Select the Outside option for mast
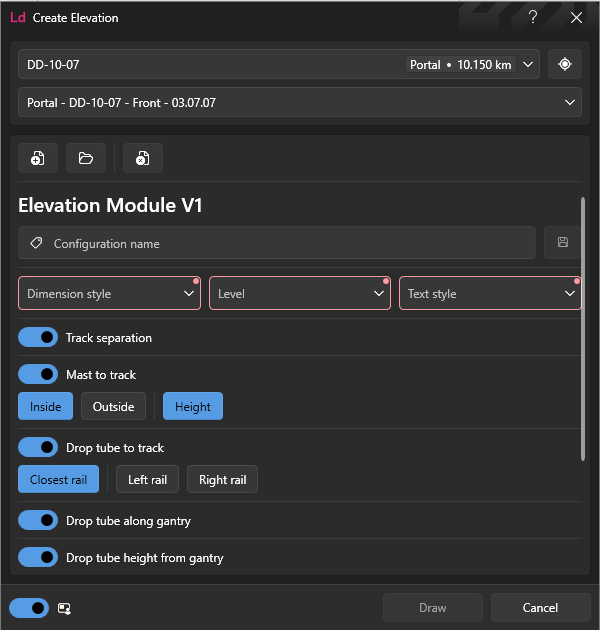Viewport: 600px width, 630px height. (x=113, y=407)
